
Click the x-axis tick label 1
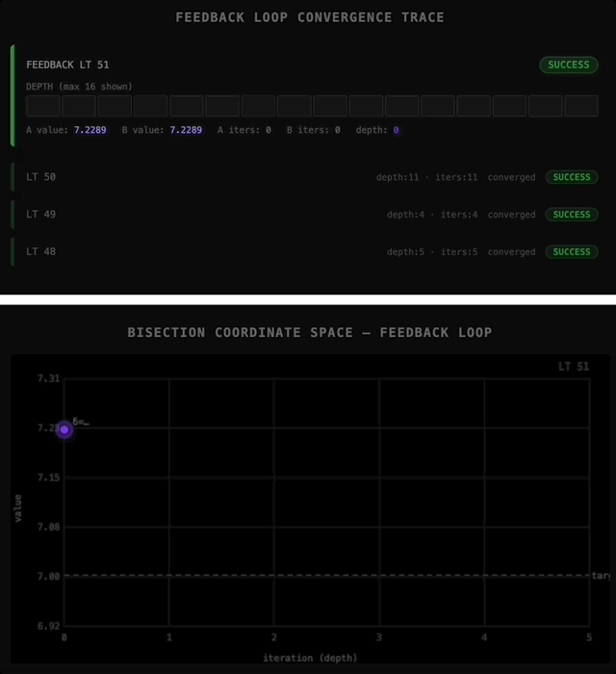point(169,637)
